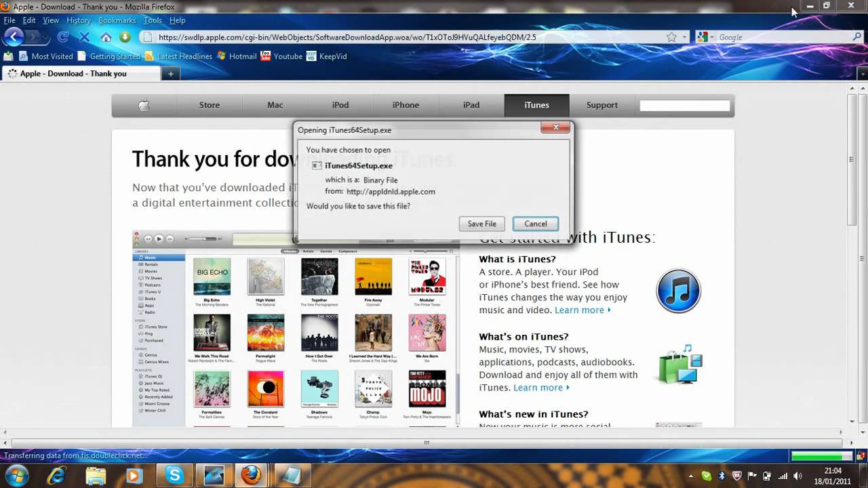Viewport: 868px width, 488px height.
Task: Click the volume icon in system tray
Action: (797, 476)
